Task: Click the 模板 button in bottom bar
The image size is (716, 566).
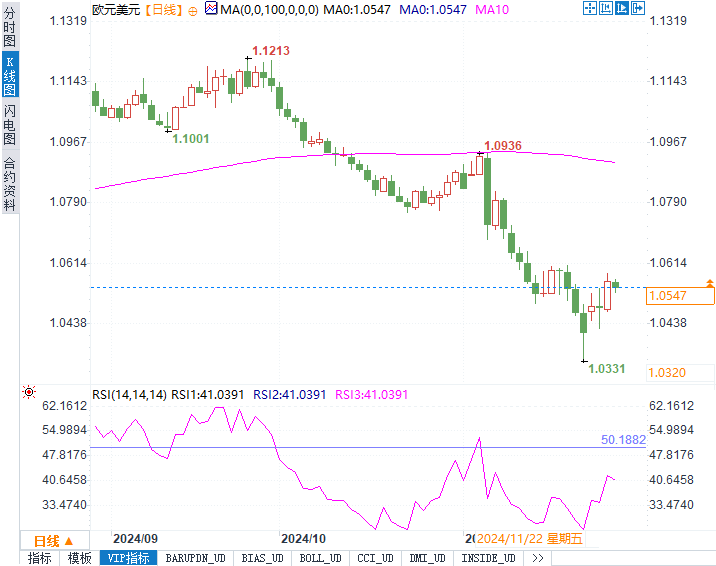Action: (79, 558)
